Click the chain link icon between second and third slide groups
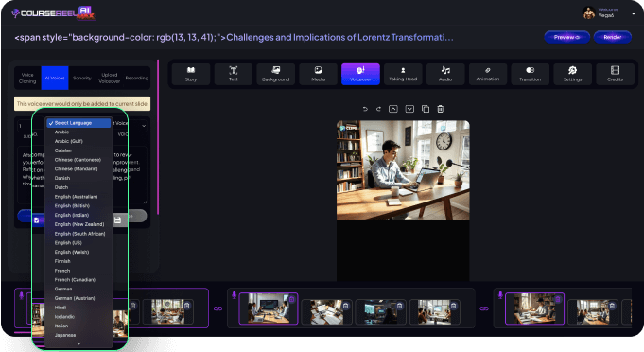 [484, 308]
